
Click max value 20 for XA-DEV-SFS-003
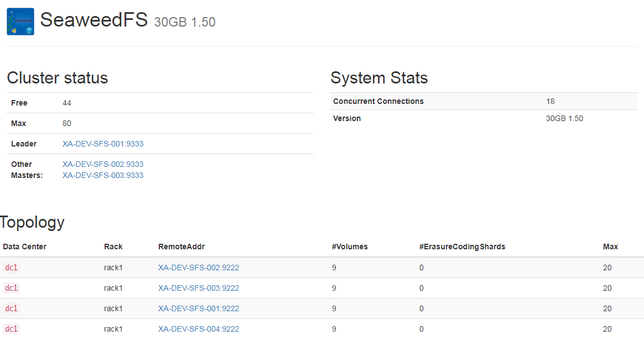(x=607, y=289)
